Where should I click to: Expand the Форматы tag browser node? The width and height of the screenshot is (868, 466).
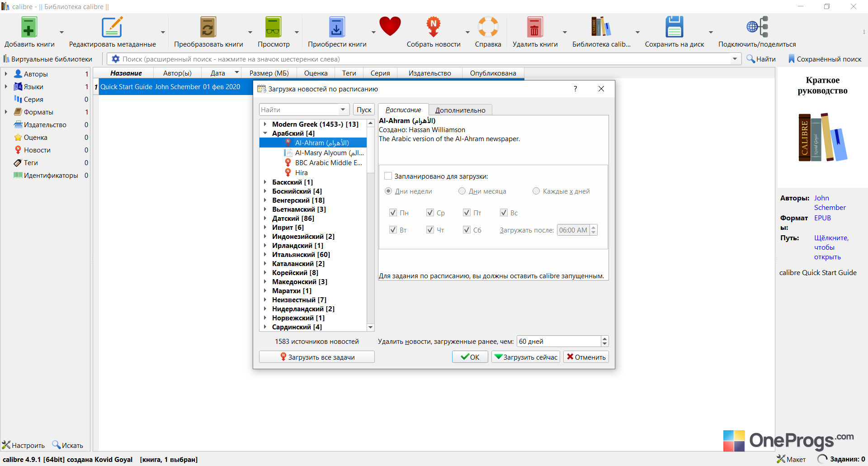click(6, 112)
